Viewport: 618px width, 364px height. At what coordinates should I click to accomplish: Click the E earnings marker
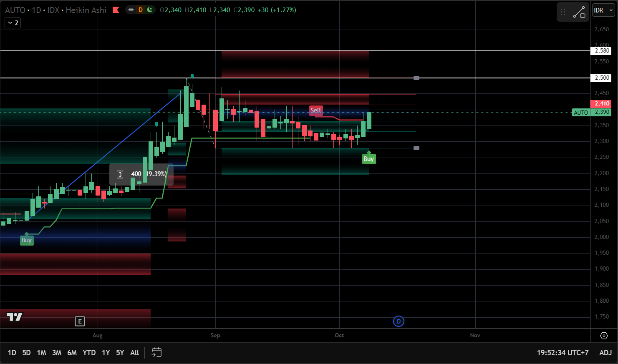80,321
